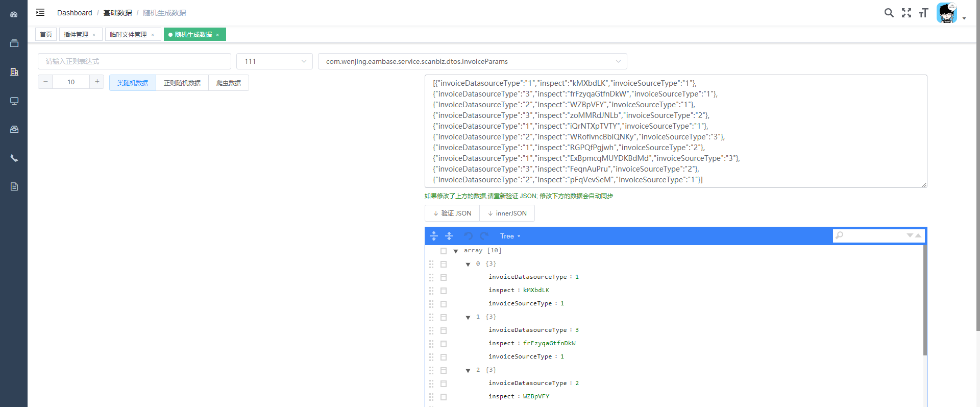Open the document icon in sidebar

pos(14,186)
